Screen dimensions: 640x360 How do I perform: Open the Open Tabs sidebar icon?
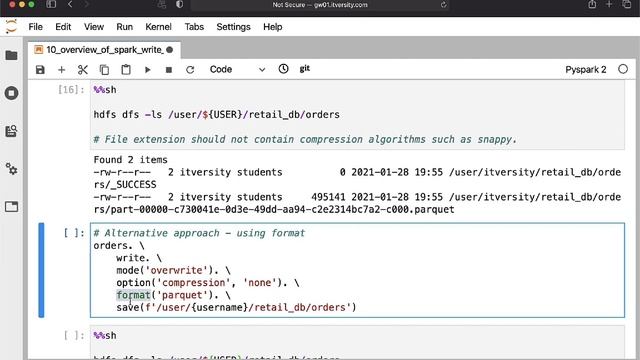click(11, 207)
